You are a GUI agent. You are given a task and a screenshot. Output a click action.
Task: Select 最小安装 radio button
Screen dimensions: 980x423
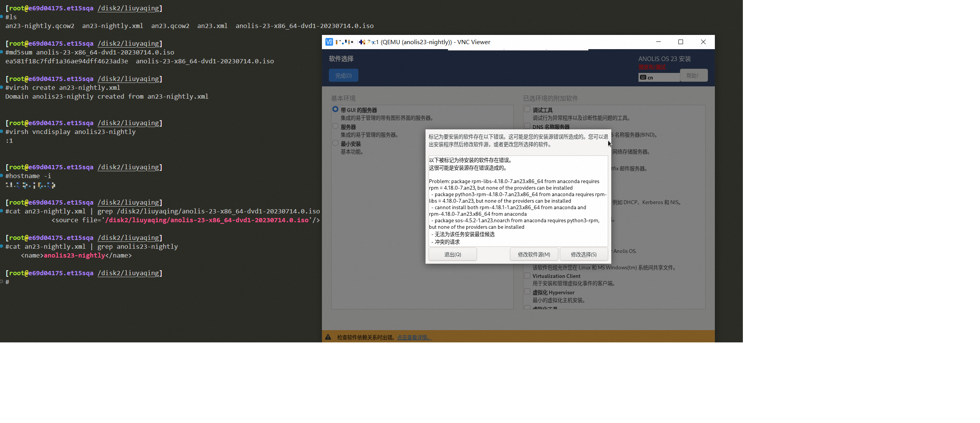335,143
